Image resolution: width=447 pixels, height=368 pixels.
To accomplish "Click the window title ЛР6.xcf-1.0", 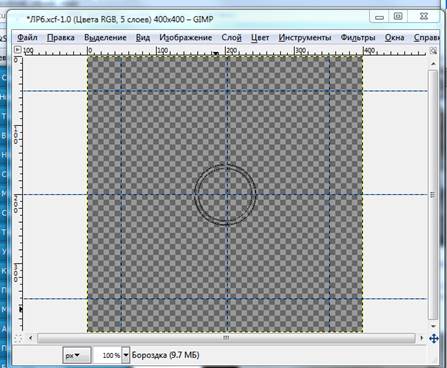I will pos(49,19).
